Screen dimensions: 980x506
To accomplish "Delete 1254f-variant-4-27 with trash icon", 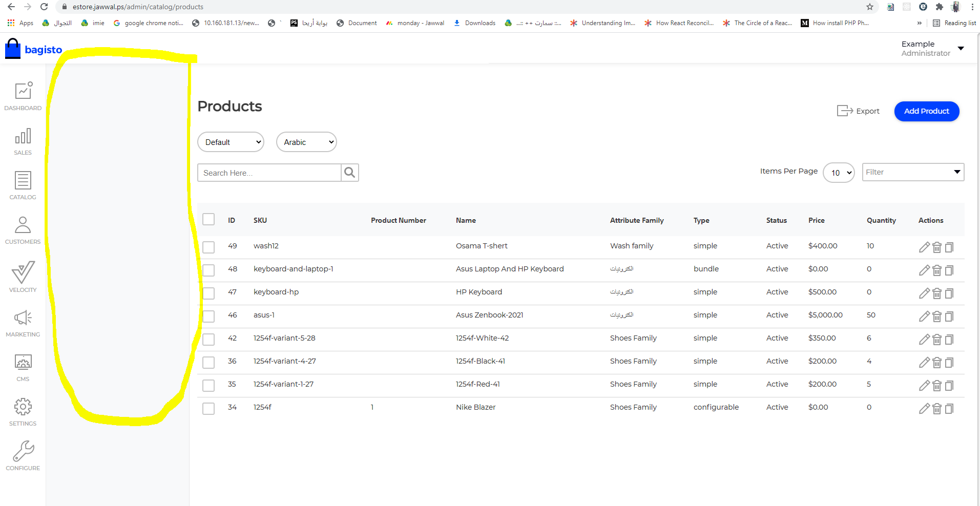I will [x=937, y=363].
